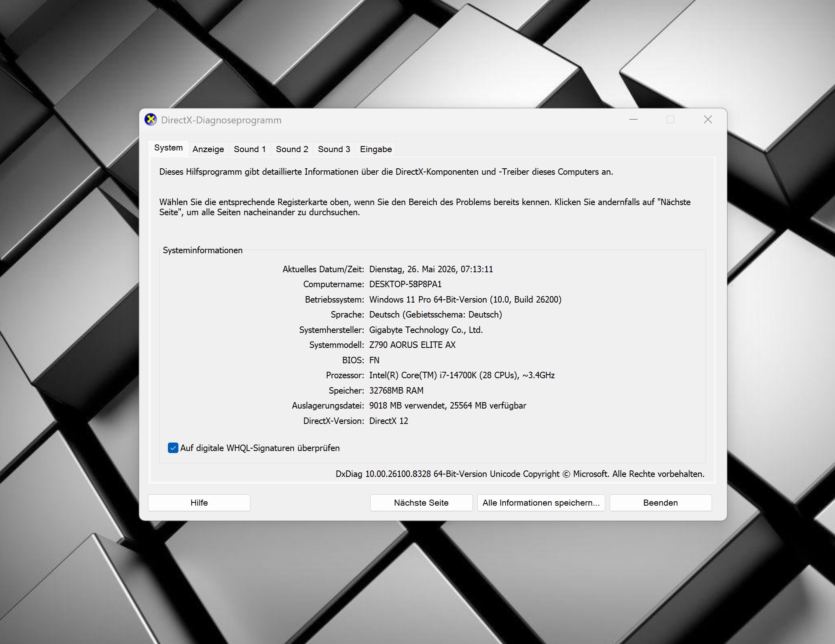Click the Speicher field label

pos(346,391)
